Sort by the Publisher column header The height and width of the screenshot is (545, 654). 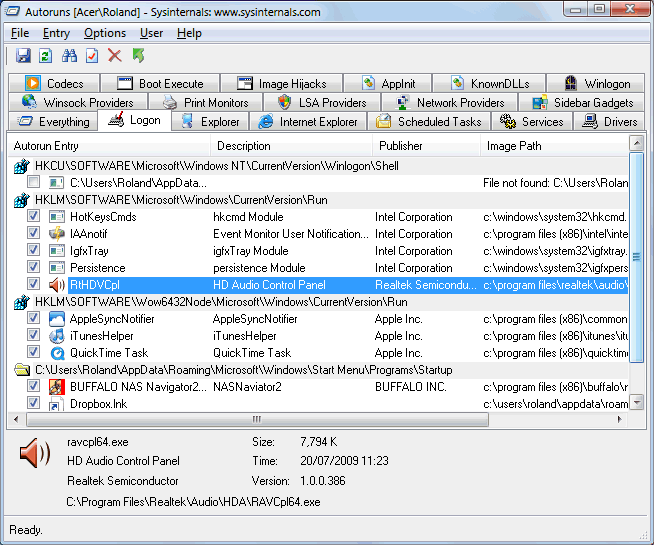[x=400, y=146]
